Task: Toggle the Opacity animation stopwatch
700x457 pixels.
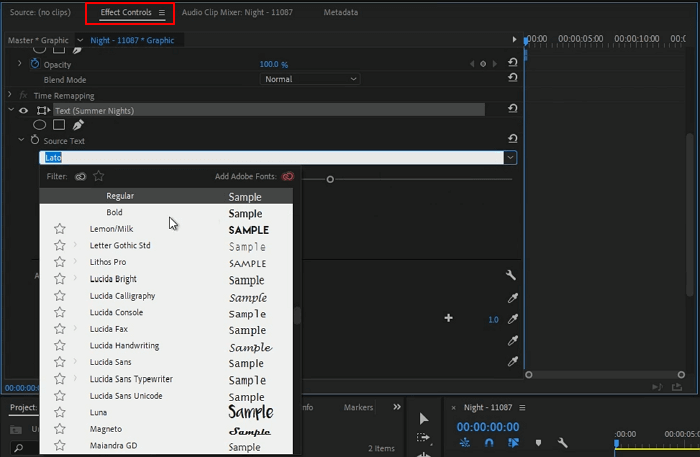Action: pos(35,64)
